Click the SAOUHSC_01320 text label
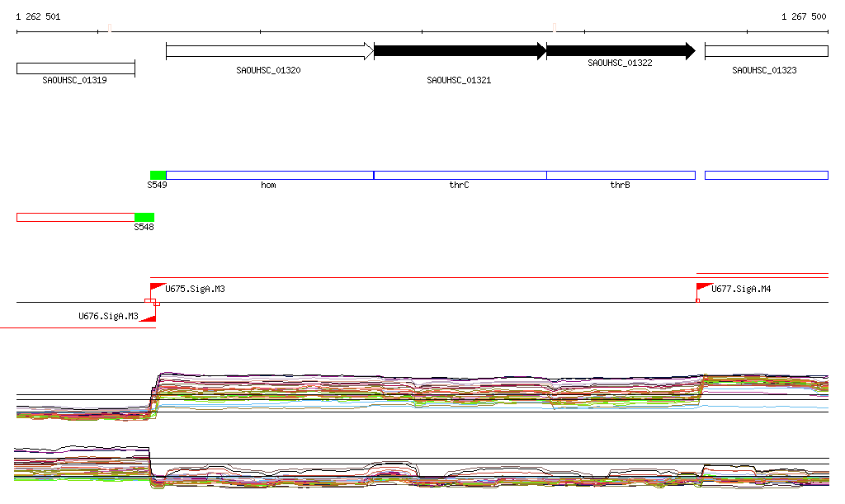The image size is (845, 504). tap(268, 70)
